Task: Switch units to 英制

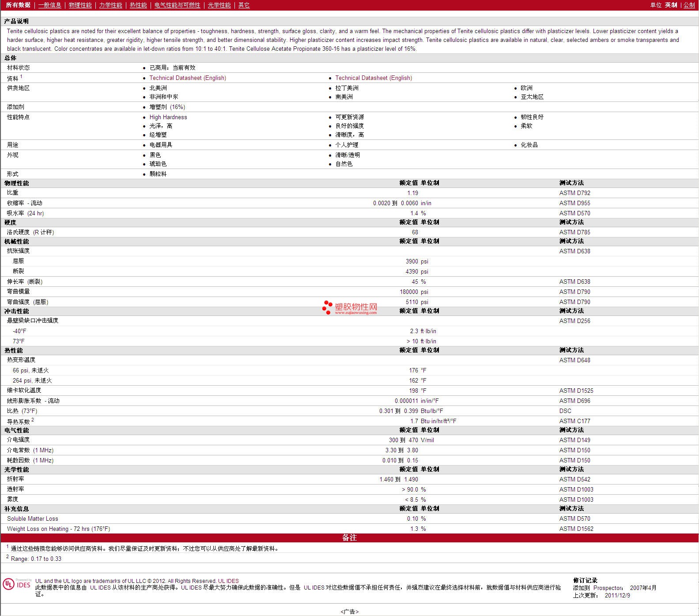Action: point(671,5)
